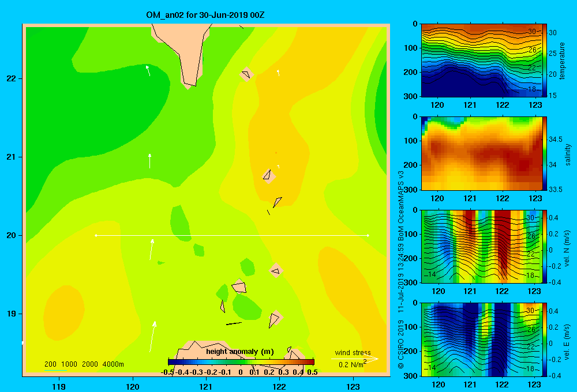Viewport: 577px width, 392px height.
Task: Click the '25' tick on temperature scale
Action: click(553, 53)
